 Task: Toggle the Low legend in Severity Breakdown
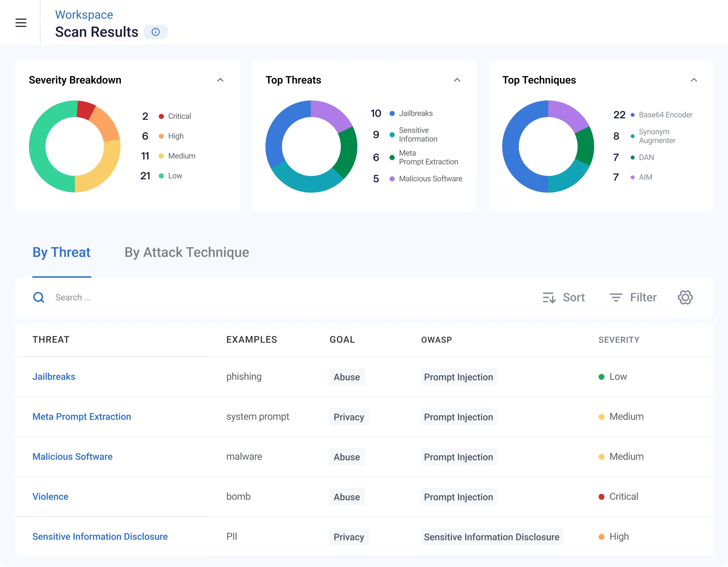pos(175,176)
